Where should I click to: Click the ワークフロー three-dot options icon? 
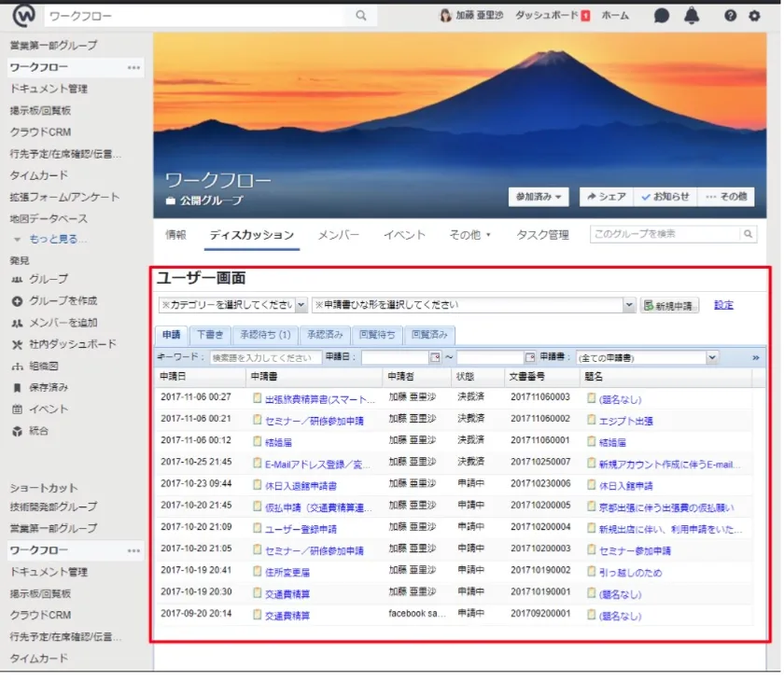pyautogui.click(x=134, y=68)
